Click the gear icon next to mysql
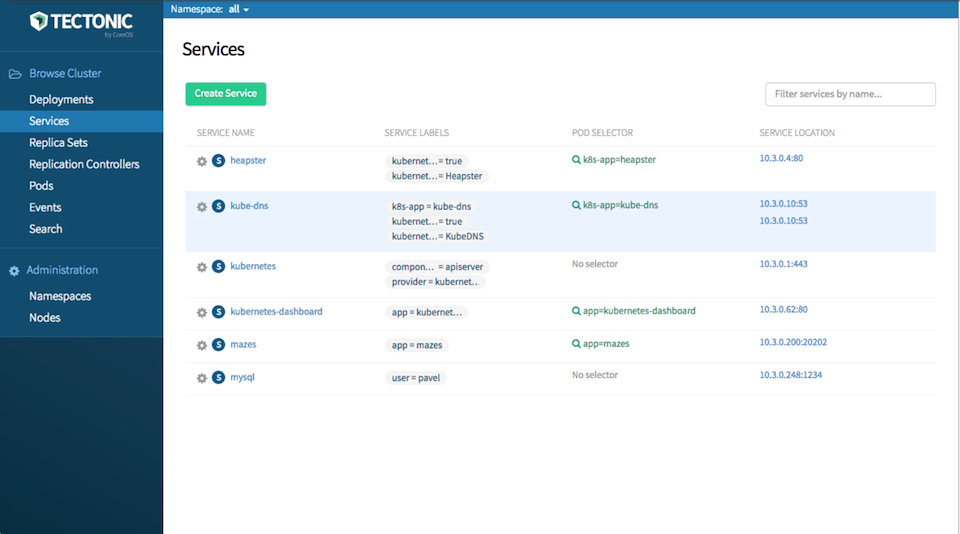Viewport: 960px width, 534px height. 201,378
